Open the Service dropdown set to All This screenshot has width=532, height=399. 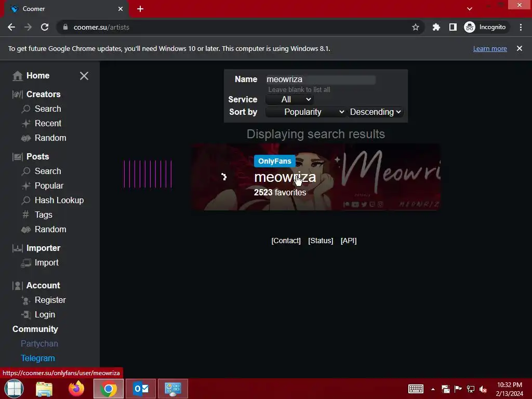[289, 100]
